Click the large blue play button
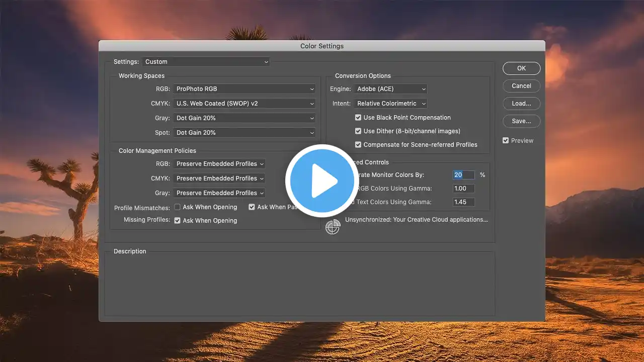The image size is (644, 362). (321, 181)
